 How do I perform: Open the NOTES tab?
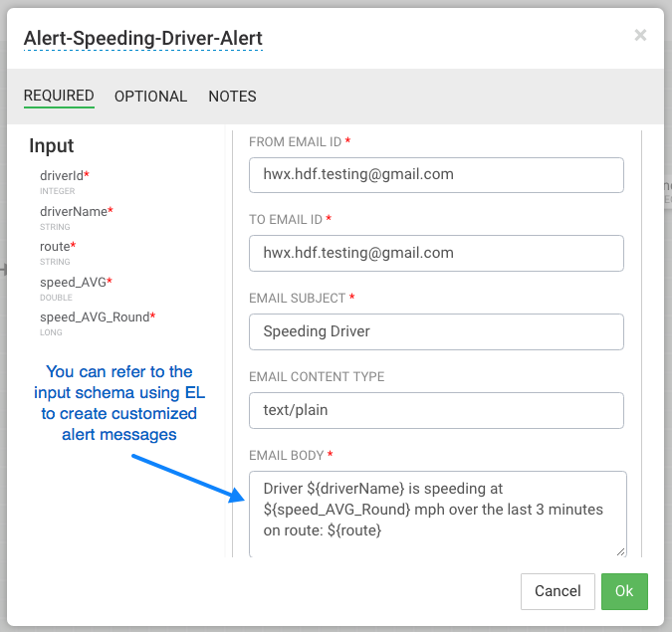[232, 96]
